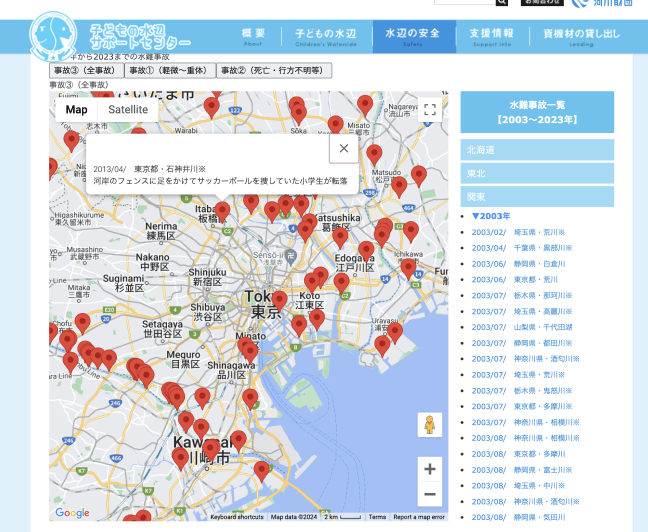Toggle fullscreen map view
The width and height of the screenshot is (648, 532).
tap(430, 110)
